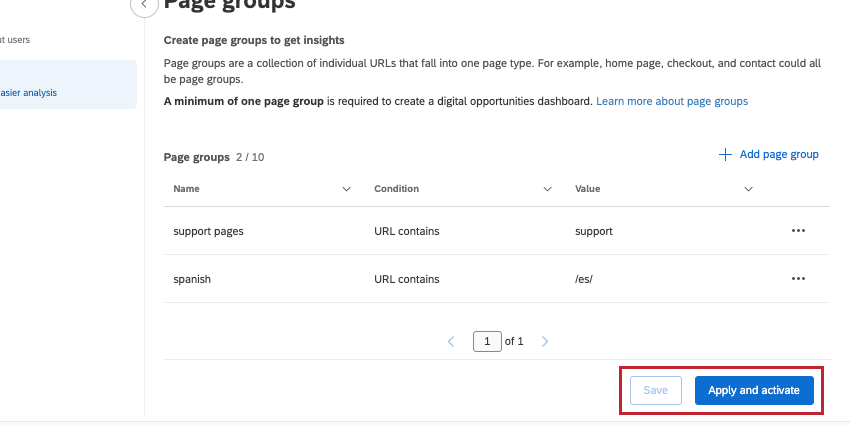Expand the Name column sort chevron
This screenshot has height=425, width=850.
[347, 189]
